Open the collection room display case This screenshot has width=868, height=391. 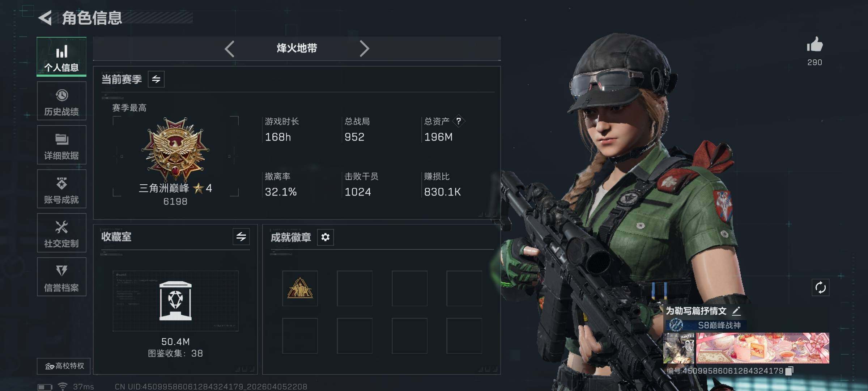click(x=175, y=301)
